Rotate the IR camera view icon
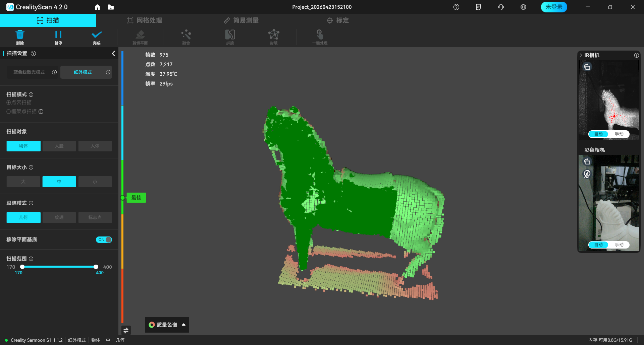This screenshot has width=644, height=345. tap(587, 67)
